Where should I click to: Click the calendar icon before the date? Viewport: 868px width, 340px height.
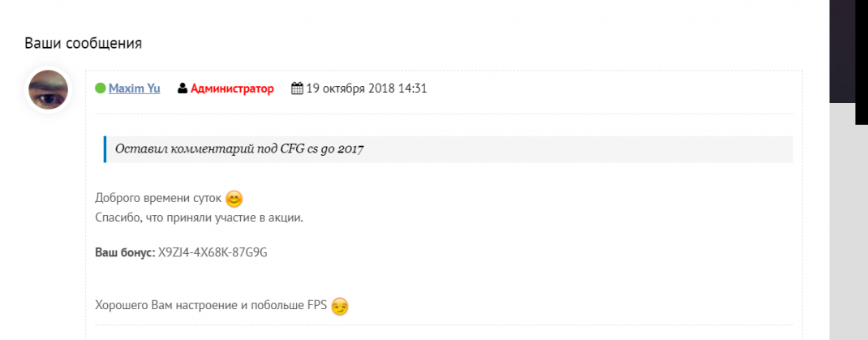[297, 88]
